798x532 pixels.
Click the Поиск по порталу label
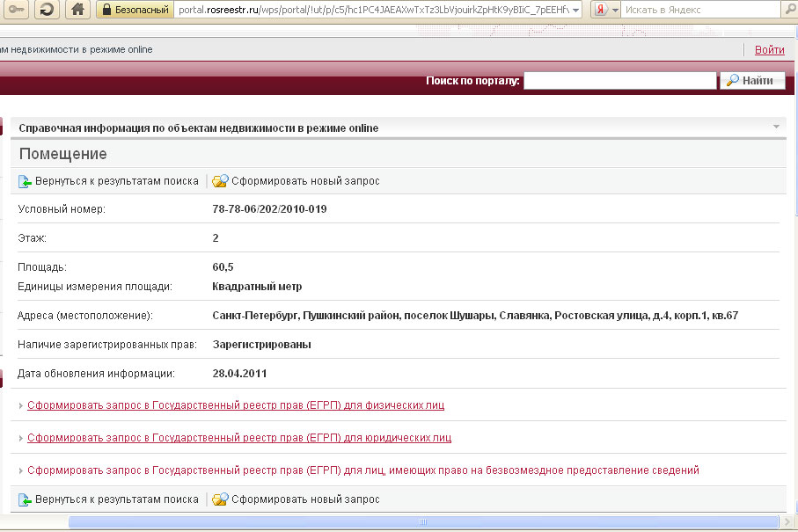(472, 80)
